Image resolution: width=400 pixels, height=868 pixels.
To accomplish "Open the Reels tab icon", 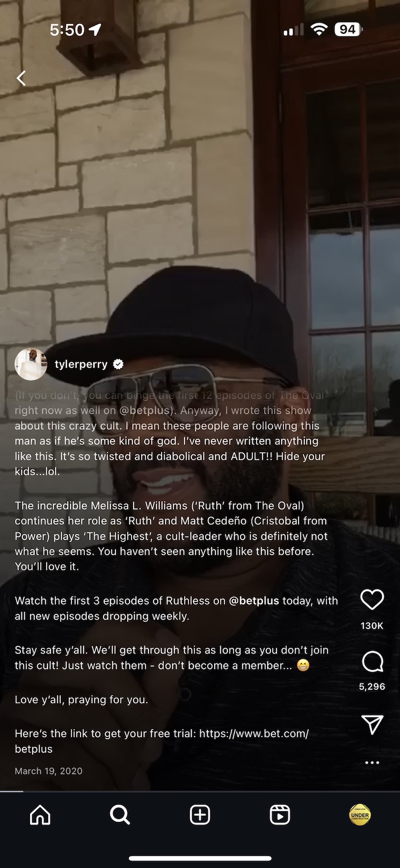I will [x=280, y=815].
